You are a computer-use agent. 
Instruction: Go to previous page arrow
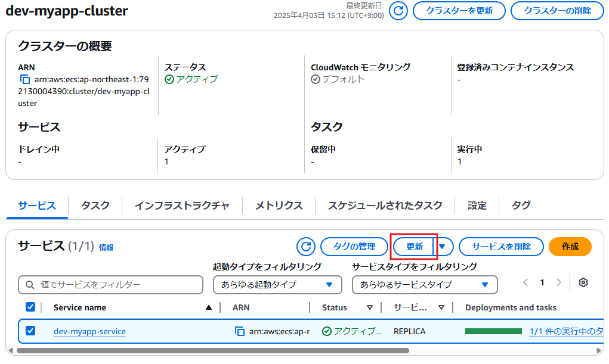click(525, 282)
